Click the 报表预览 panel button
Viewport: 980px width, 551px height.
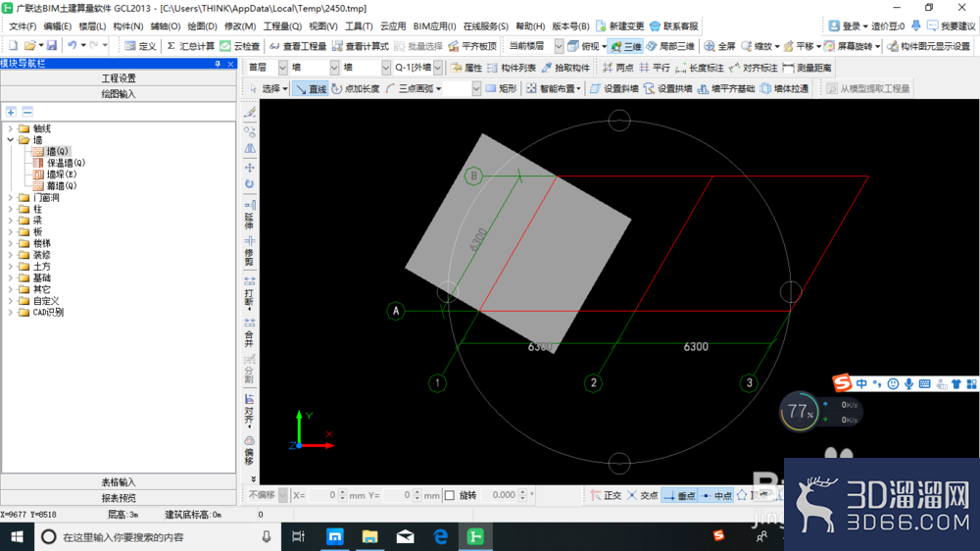click(x=119, y=498)
